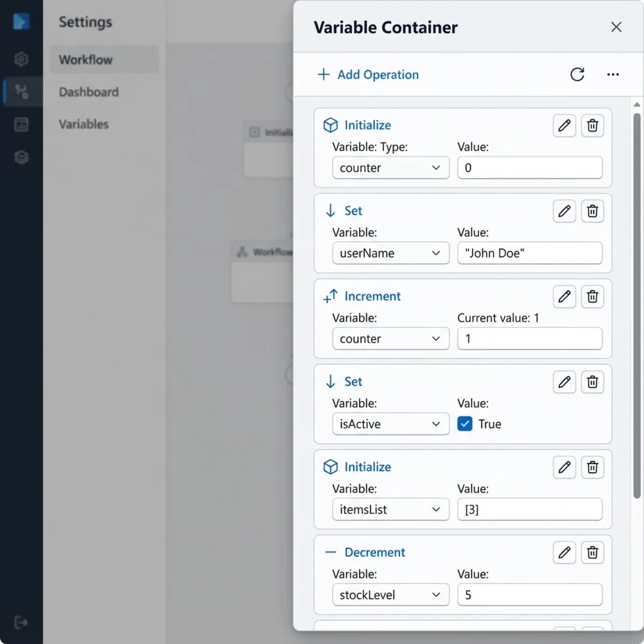644x644 pixels.
Task: Click the Increment operation title
Action: pyautogui.click(x=372, y=296)
